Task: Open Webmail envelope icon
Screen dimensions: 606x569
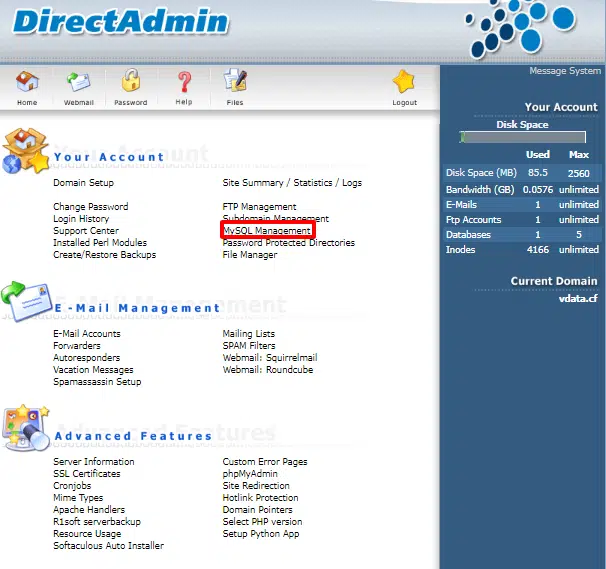Action: tap(78, 81)
